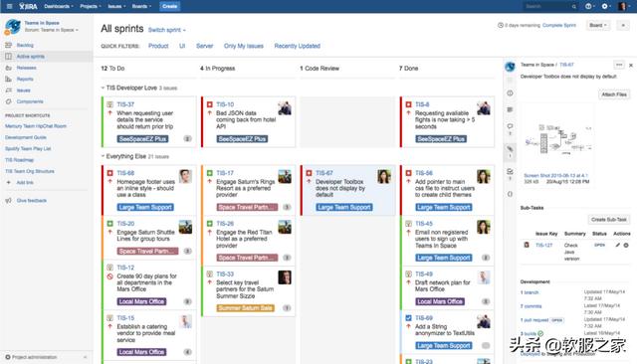Image resolution: width=637 pixels, height=364 pixels.
Task: Toggle the Only My Issues quick filter
Action: click(243, 46)
